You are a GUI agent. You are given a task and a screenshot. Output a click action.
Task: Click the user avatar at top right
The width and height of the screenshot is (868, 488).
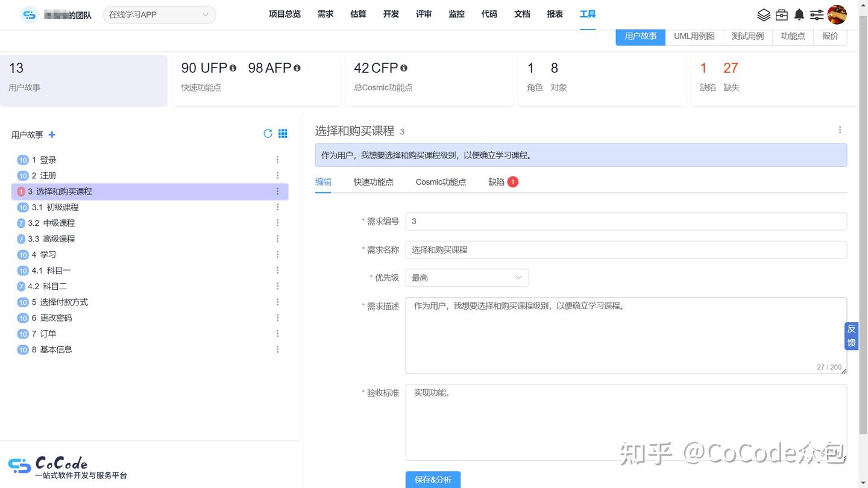[x=837, y=14]
